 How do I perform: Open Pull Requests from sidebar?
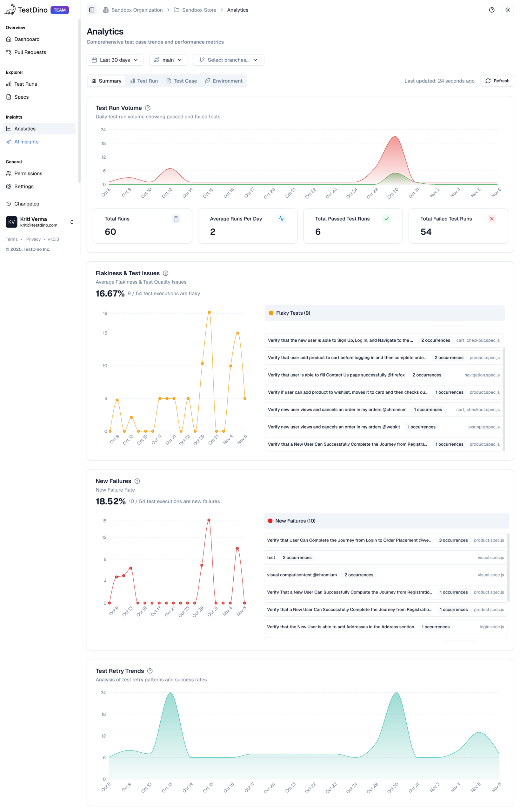[x=30, y=52]
